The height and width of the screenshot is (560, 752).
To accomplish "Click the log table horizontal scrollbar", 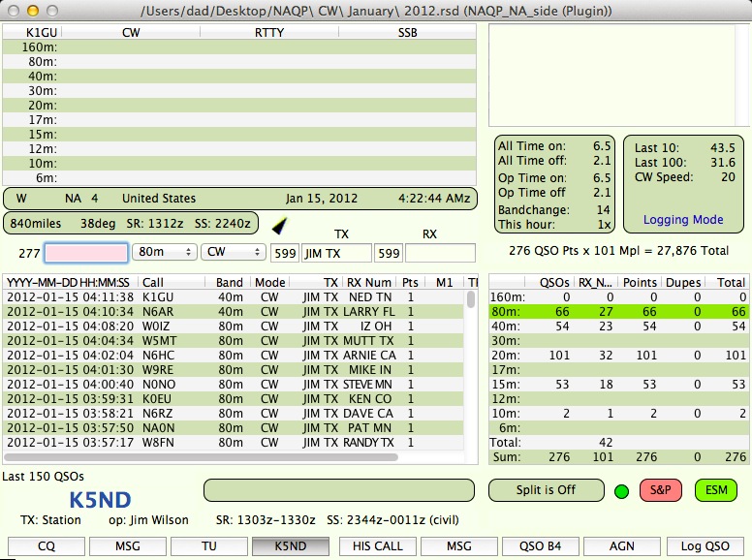I will point(202,457).
